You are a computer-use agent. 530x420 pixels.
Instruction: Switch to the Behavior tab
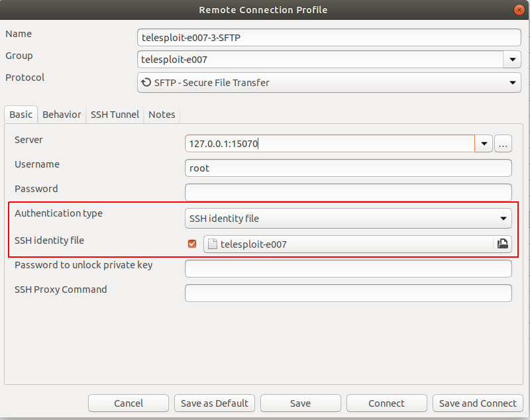[62, 115]
